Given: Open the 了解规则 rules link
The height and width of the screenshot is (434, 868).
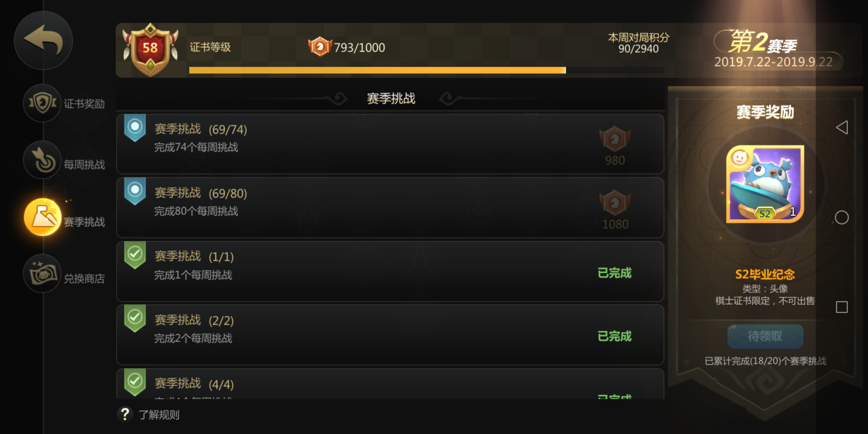Looking at the screenshot, I should (x=159, y=415).
